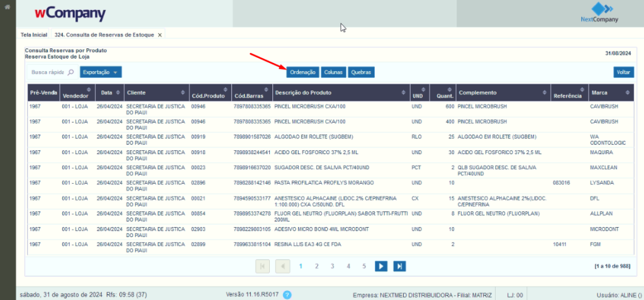Go to page 3
The width and height of the screenshot is (644, 300).
332,266
